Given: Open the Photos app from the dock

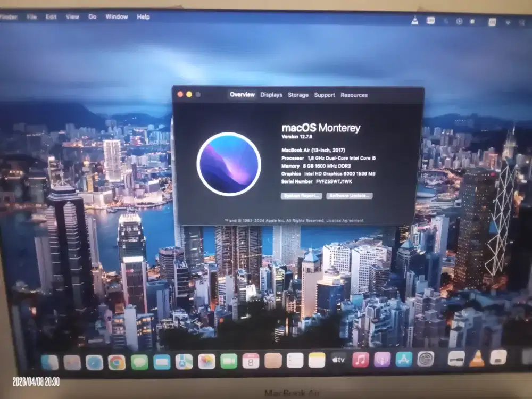Looking at the screenshot, I should click(x=206, y=362).
